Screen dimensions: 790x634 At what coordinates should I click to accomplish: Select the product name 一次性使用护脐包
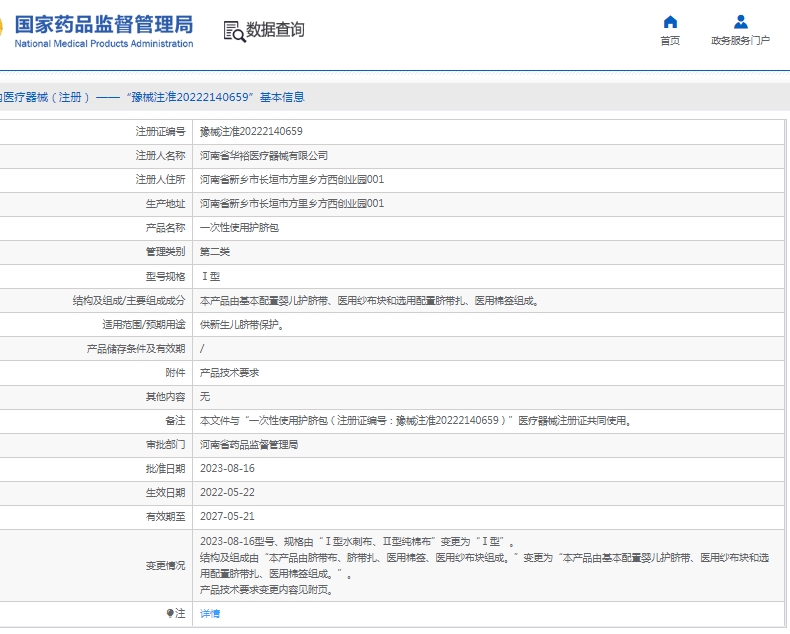click(239, 228)
